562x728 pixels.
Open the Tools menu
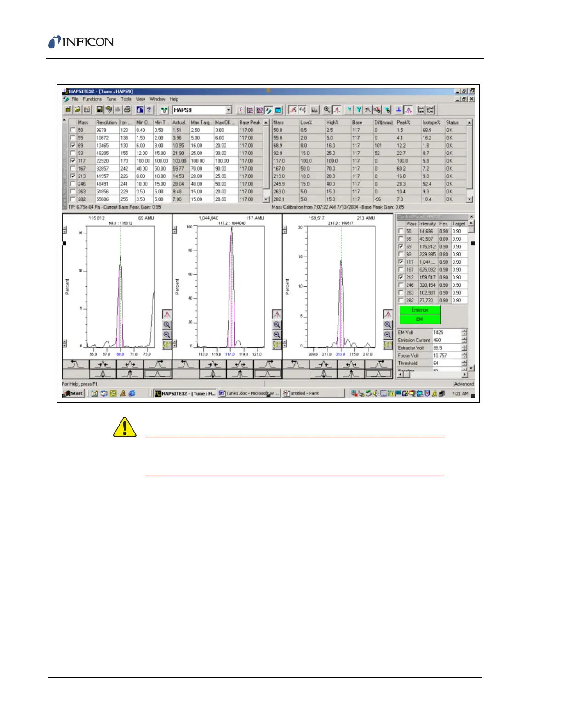tap(126, 99)
